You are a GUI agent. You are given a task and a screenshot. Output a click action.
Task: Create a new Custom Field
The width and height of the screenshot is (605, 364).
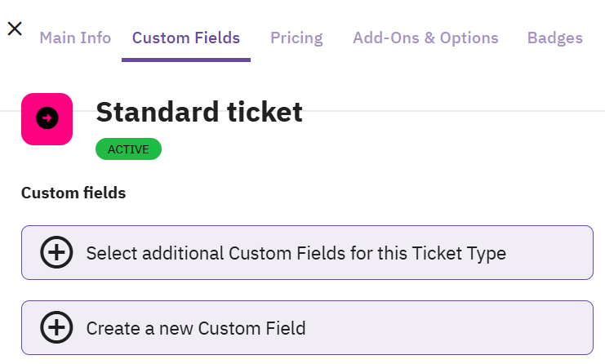(x=196, y=328)
